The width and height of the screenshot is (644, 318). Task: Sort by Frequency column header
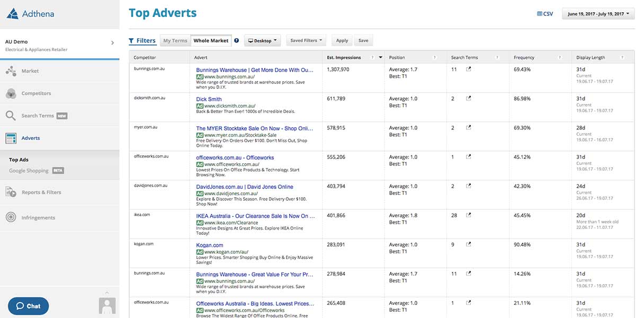[524, 57]
